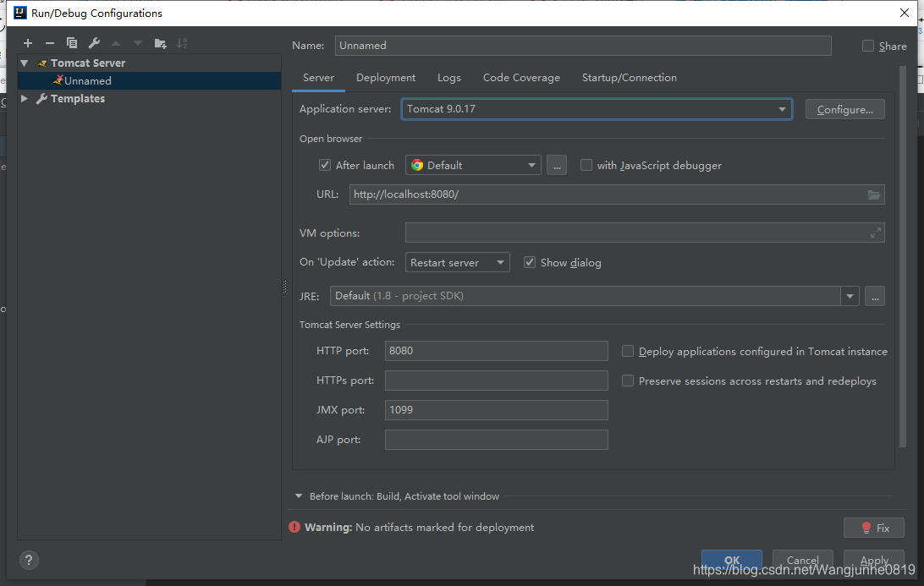
Task: Click the Fix button
Action: (x=874, y=528)
